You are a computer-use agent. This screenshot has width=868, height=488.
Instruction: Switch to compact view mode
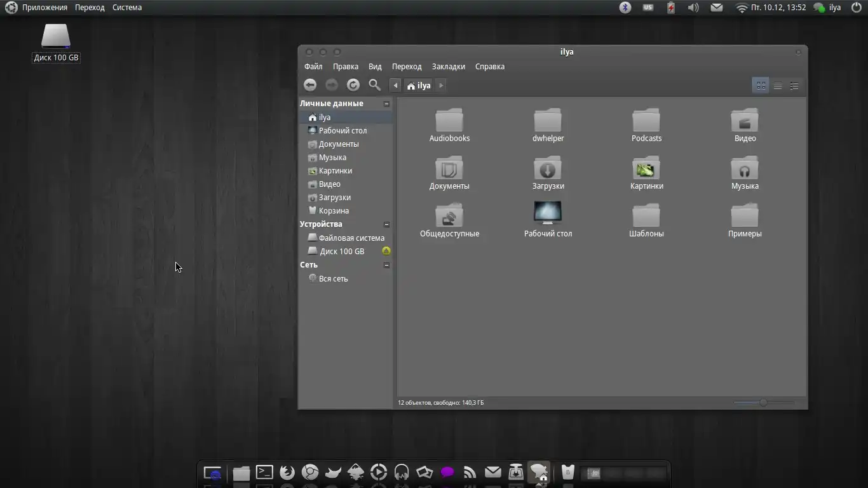pyautogui.click(x=794, y=86)
